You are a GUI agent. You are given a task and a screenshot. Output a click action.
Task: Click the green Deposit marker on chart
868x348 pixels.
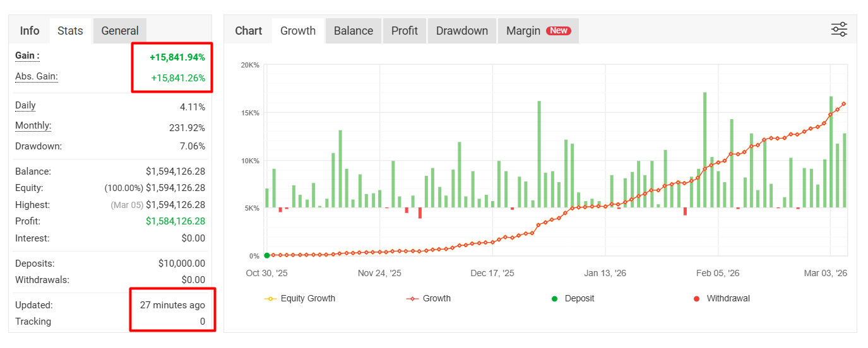(x=266, y=255)
